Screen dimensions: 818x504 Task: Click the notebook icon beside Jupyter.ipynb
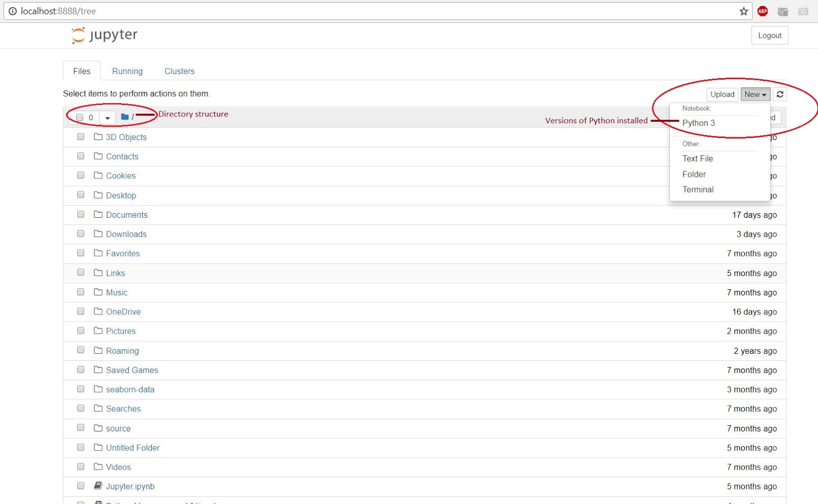coord(98,486)
